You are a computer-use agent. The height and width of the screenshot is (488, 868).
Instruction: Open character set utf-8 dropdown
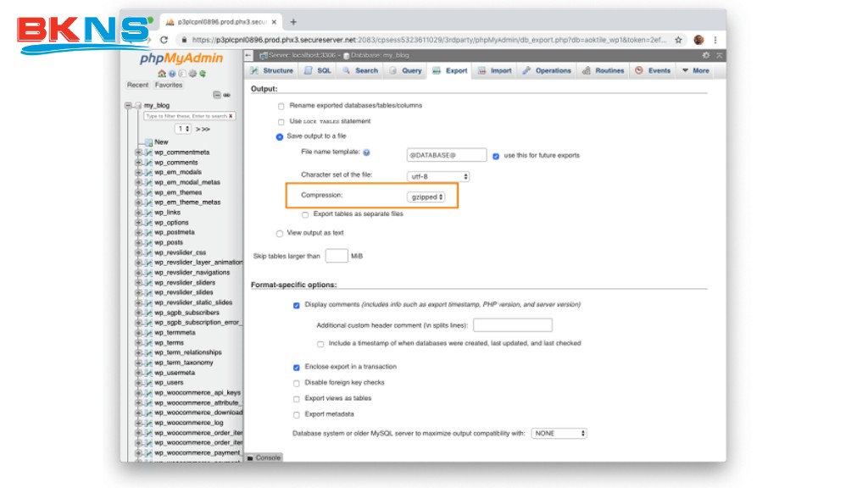tap(438, 176)
